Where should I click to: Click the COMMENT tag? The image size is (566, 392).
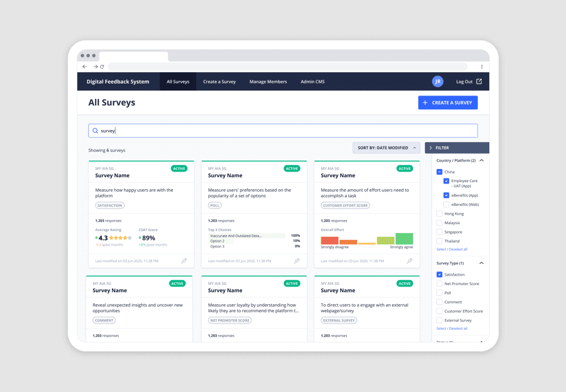pyautogui.click(x=104, y=320)
